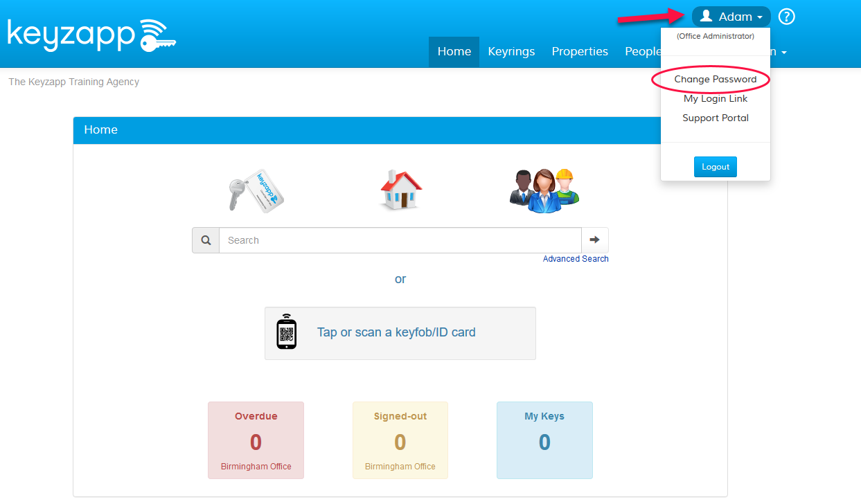Viewport: 861px width, 504px height.
Task: Open the Signed-out keys card
Action: pos(400,440)
